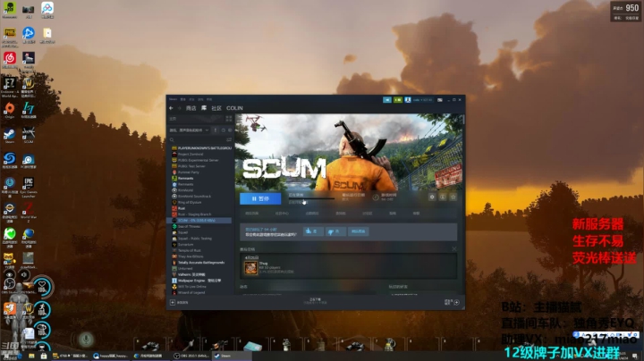Image resolution: width=644 pixels, height=361 pixels.
Task: Go forward with Steam's forward arrow
Action: [x=180, y=108]
